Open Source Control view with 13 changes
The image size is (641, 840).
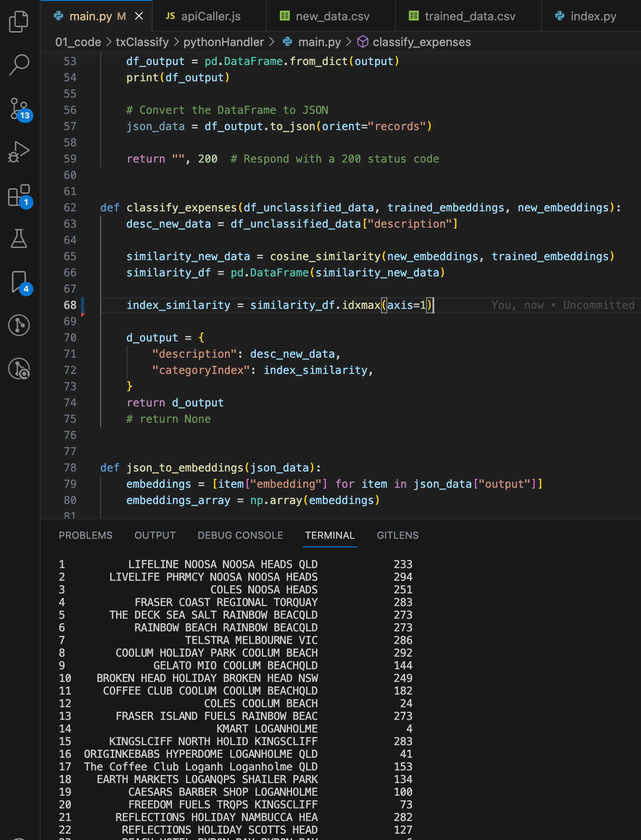(20, 109)
